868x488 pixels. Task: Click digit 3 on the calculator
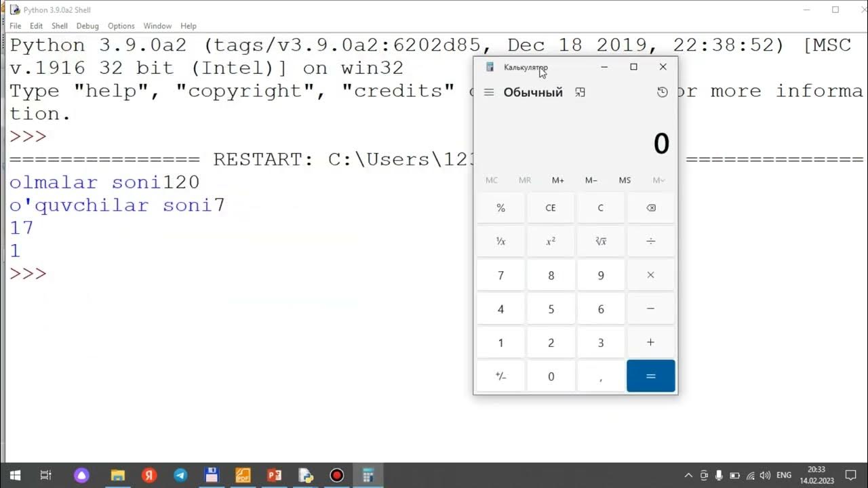pyautogui.click(x=600, y=342)
